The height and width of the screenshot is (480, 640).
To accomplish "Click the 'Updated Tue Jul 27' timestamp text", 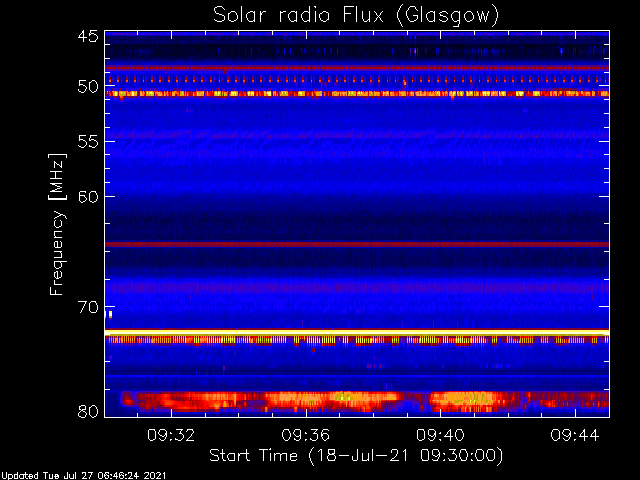I will pyautogui.click(x=83, y=476).
